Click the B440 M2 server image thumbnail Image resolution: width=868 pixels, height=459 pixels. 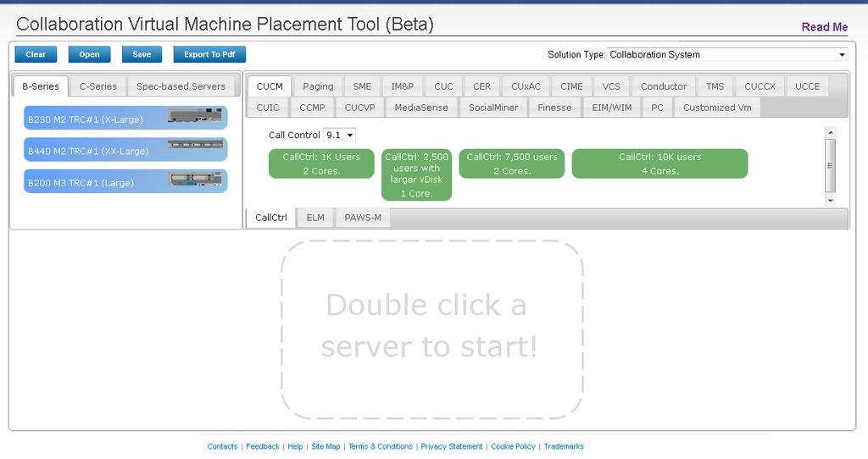tap(195, 144)
